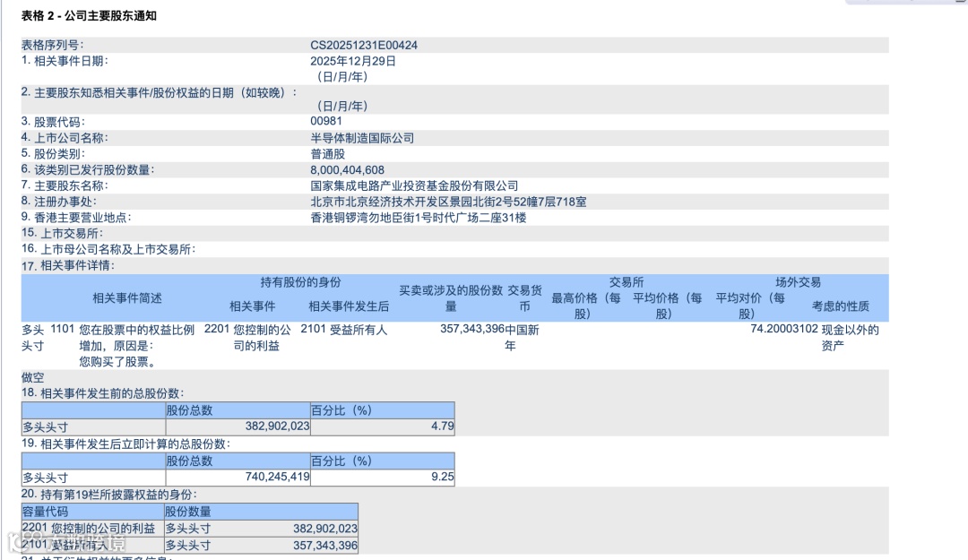Select the "2. 主要股东知悉相关事件" date label

(x=160, y=92)
